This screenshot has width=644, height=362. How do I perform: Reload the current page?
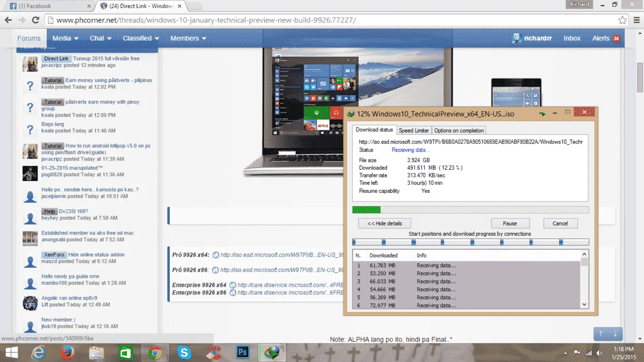[x=35, y=20]
